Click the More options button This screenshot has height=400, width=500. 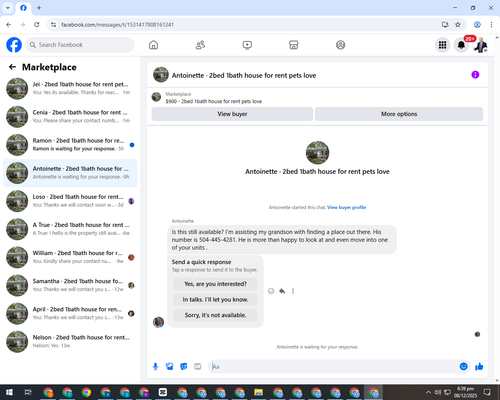tap(399, 114)
